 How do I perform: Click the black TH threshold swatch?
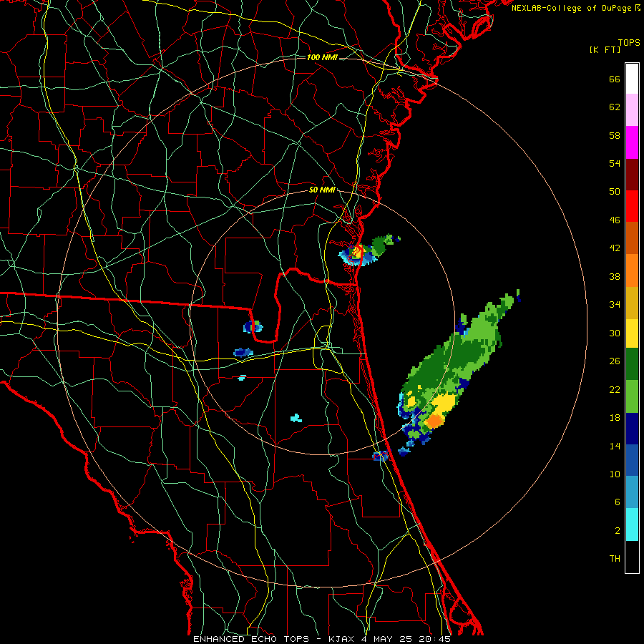pos(632,557)
